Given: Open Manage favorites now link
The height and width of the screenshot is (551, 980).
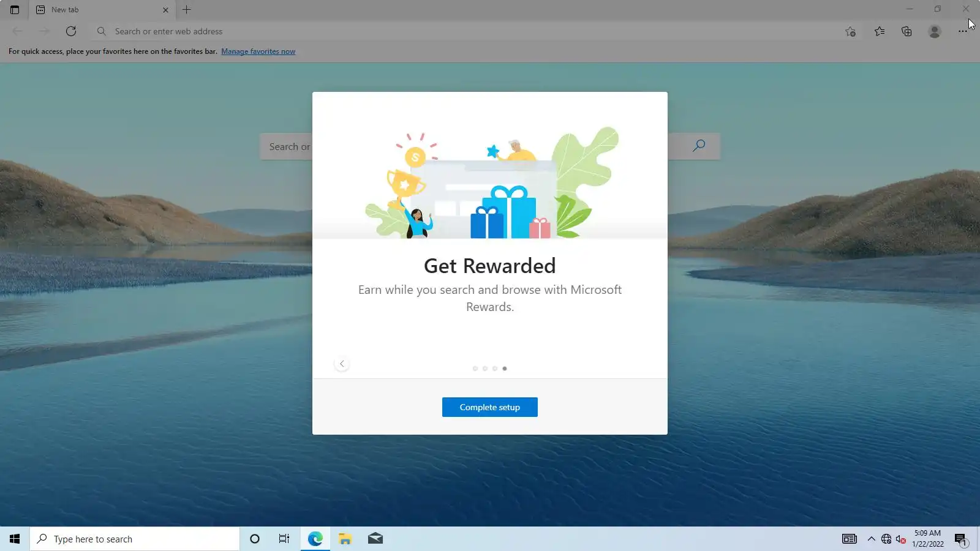Looking at the screenshot, I should click(258, 51).
